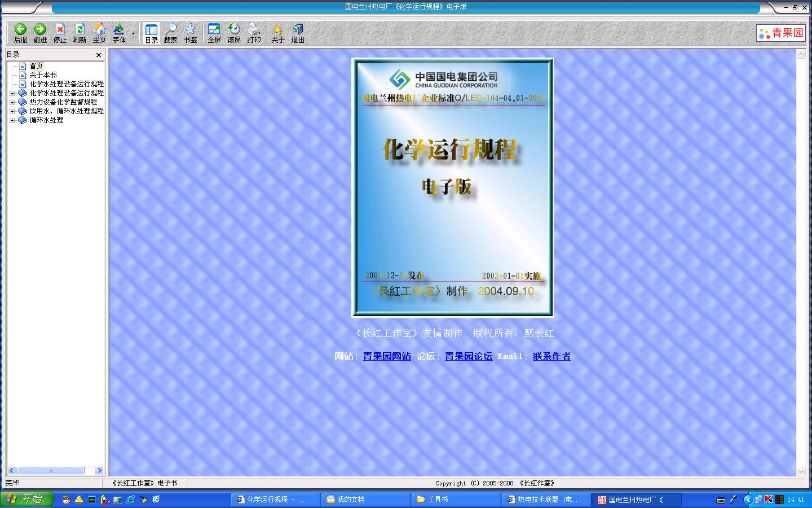
Task: Click the 完毕 status bar entry
Action: [12, 483]
